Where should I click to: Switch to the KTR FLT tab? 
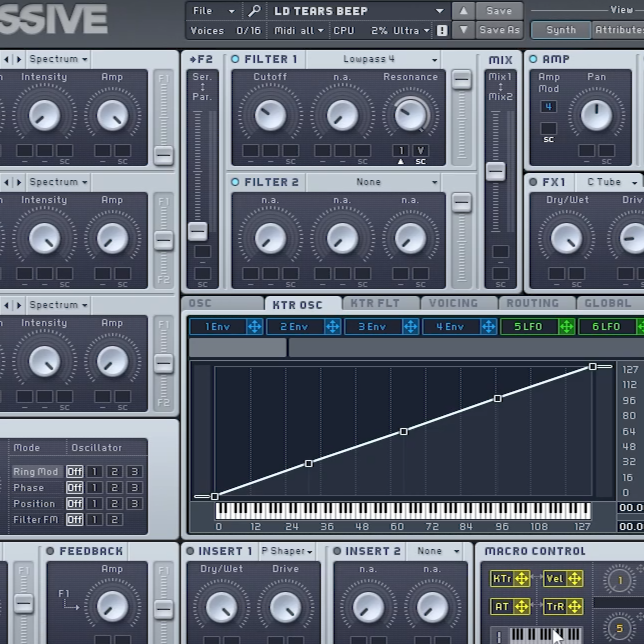tap(374, 304)
